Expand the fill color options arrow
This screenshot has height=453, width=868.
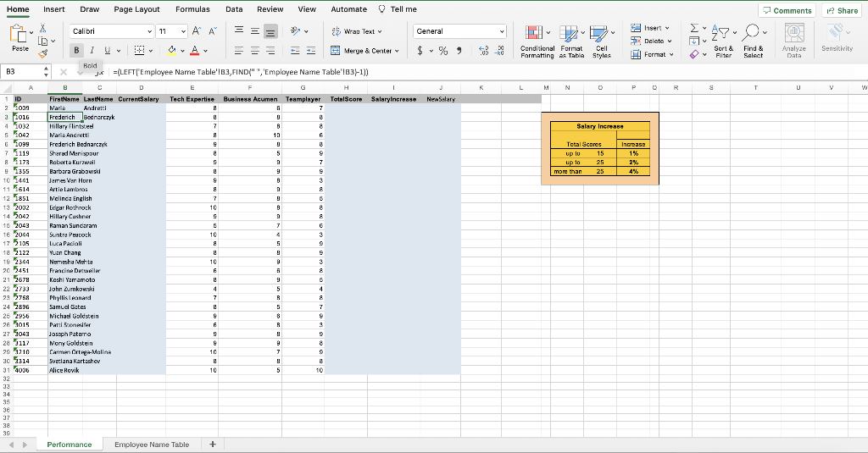pyautogui.click(x=182, y=51)
